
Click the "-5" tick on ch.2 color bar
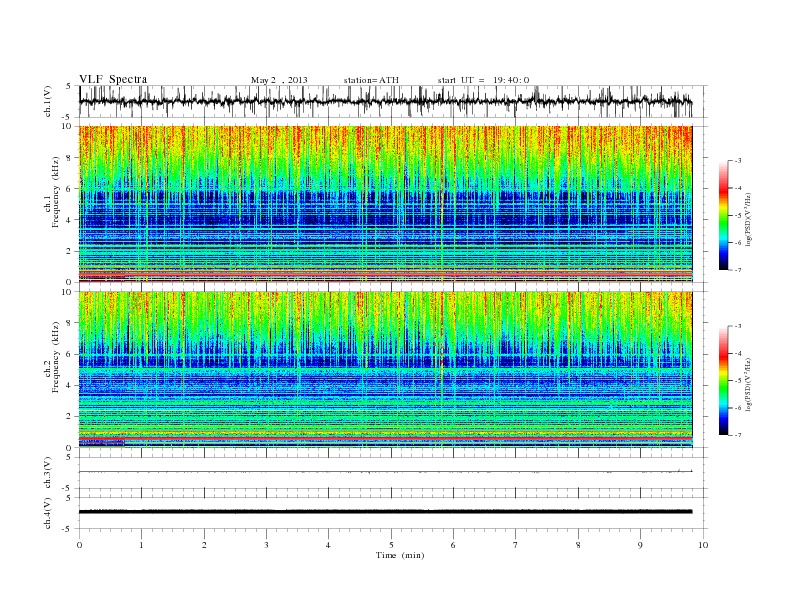[x=738, y=381]
